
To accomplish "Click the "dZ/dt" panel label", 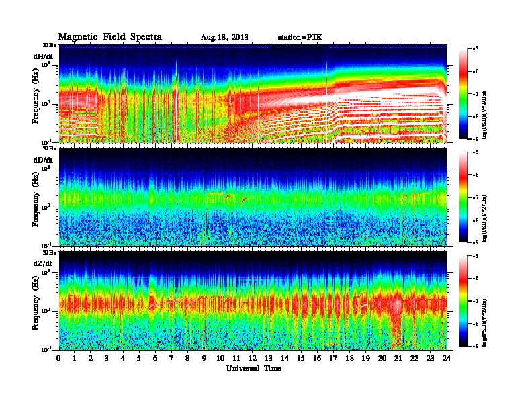I will [x=43, y=263].
